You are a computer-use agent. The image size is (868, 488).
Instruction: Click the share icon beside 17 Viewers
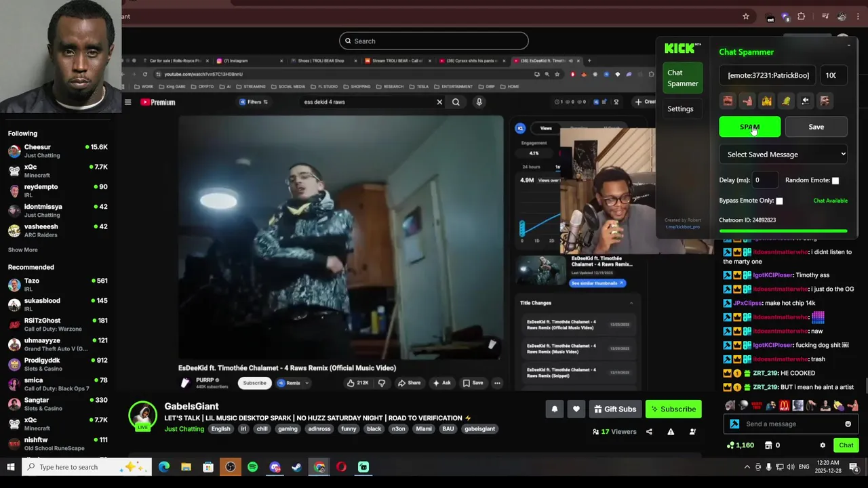pyautogui.click(x=649, y=432)
